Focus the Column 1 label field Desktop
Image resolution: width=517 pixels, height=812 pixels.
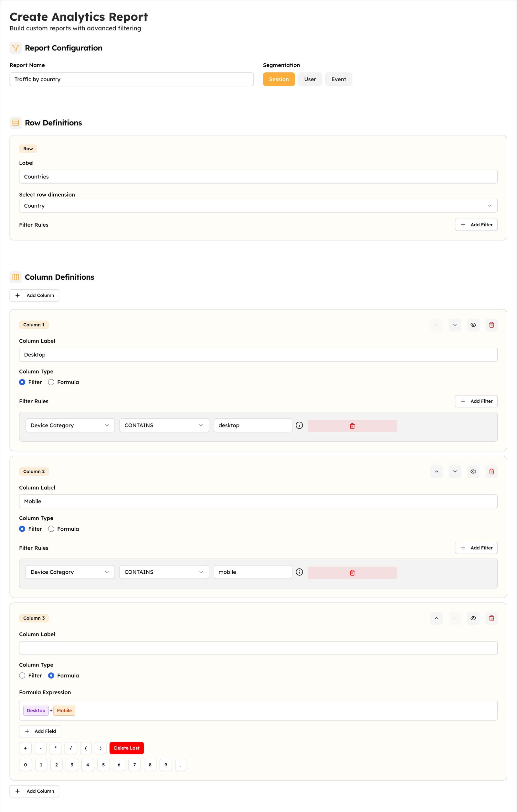coord(258,355)
